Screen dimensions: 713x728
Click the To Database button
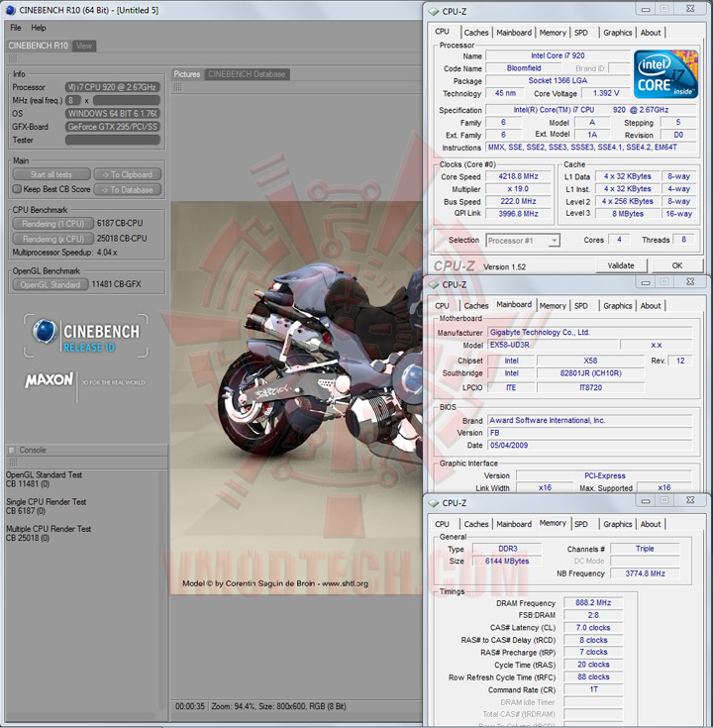(x=127, y=189)
